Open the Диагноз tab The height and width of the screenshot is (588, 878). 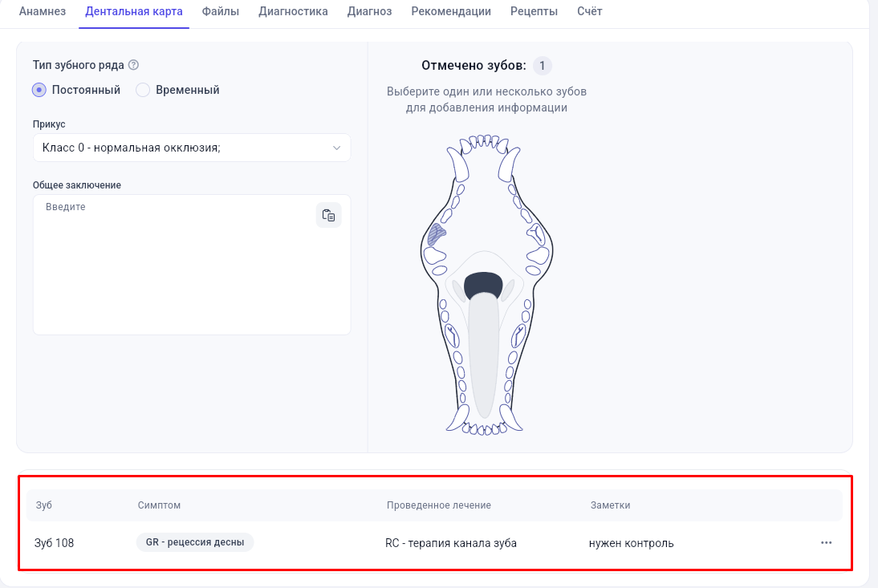click(369, 11)
